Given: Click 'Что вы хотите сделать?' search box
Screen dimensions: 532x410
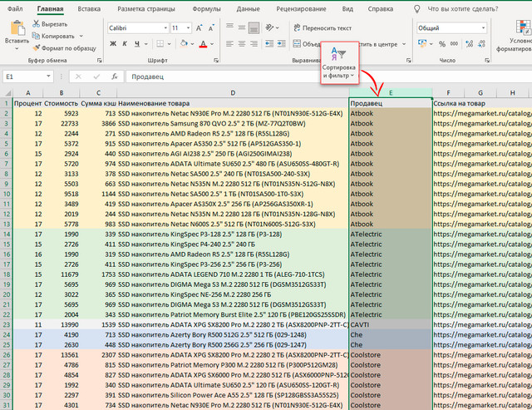Looking at the screenshot, I should 463,9.
